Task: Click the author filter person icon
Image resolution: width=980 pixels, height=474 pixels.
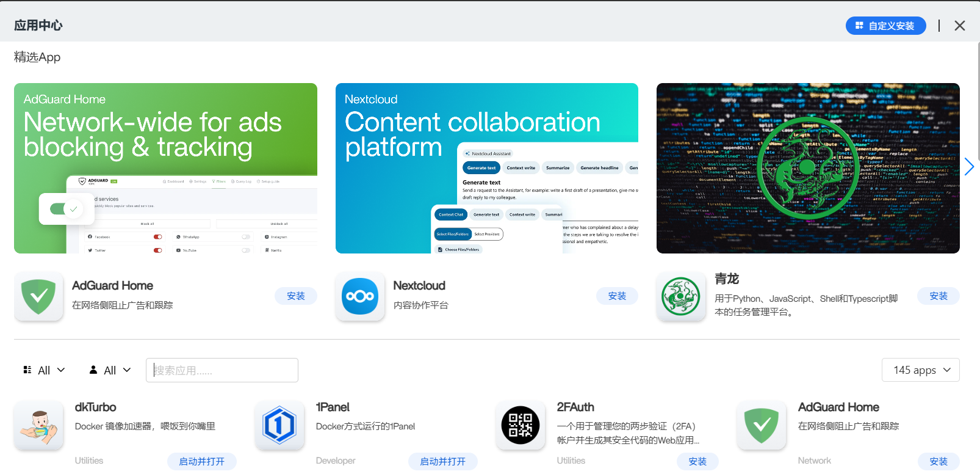Action: (x=93, y=370)
